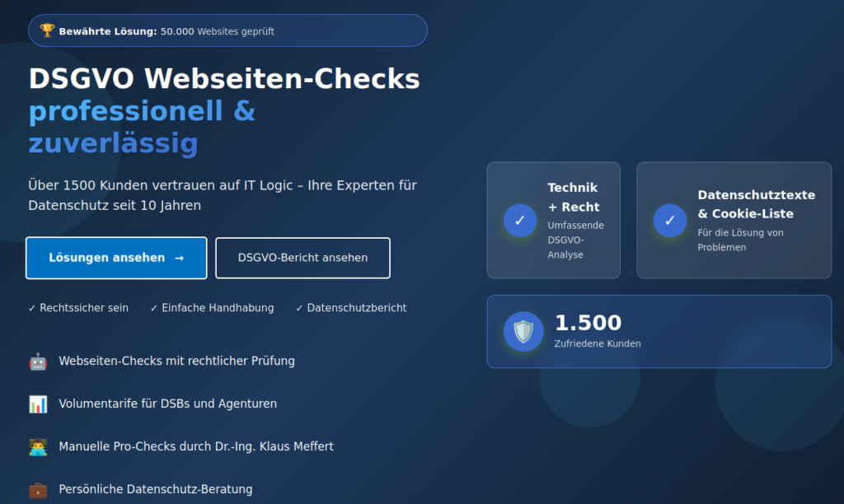Screen dimensions: 844x504
Task: Open the DSGVO-Bericht ansehen button
Action: [302, 258]
